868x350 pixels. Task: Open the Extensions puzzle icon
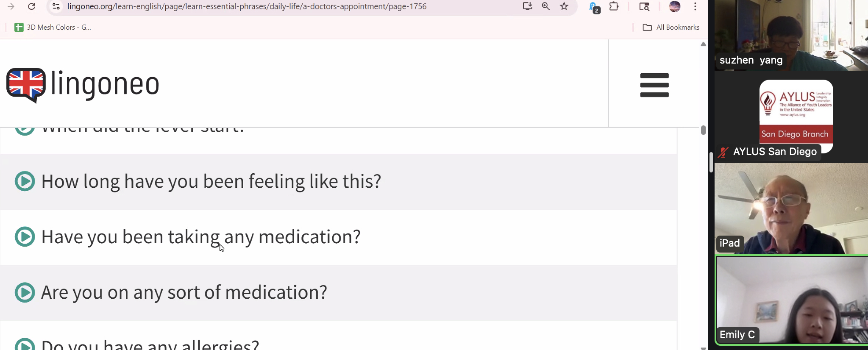point(614,6)
